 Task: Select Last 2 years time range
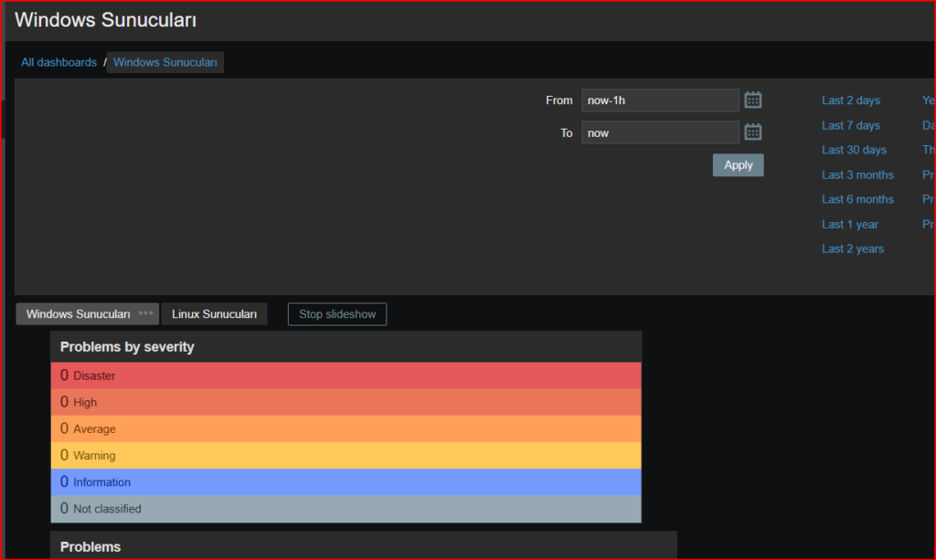pyautogui.click(x=853, y=248)
